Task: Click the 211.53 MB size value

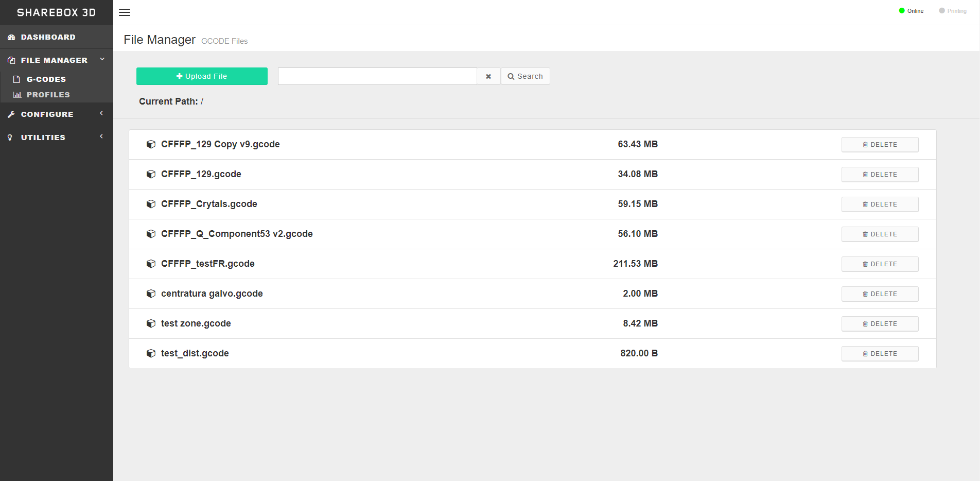Action: click(636, 264)
